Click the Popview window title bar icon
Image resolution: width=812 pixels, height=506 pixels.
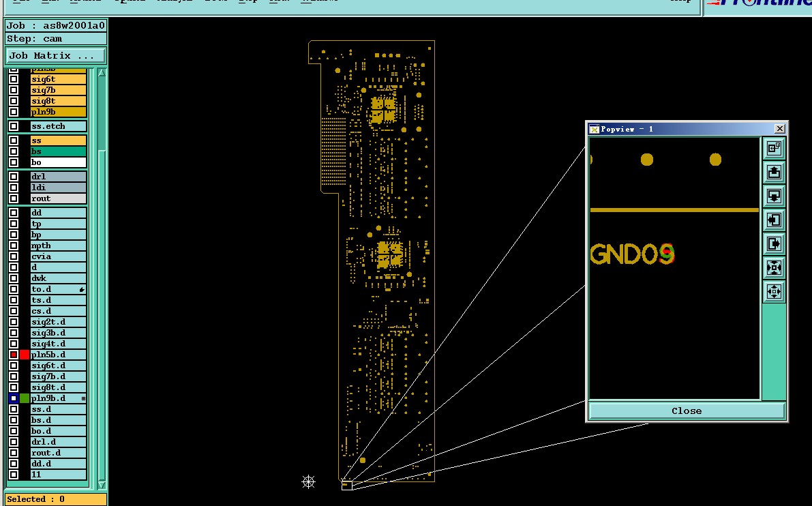[x=595, y=129]
